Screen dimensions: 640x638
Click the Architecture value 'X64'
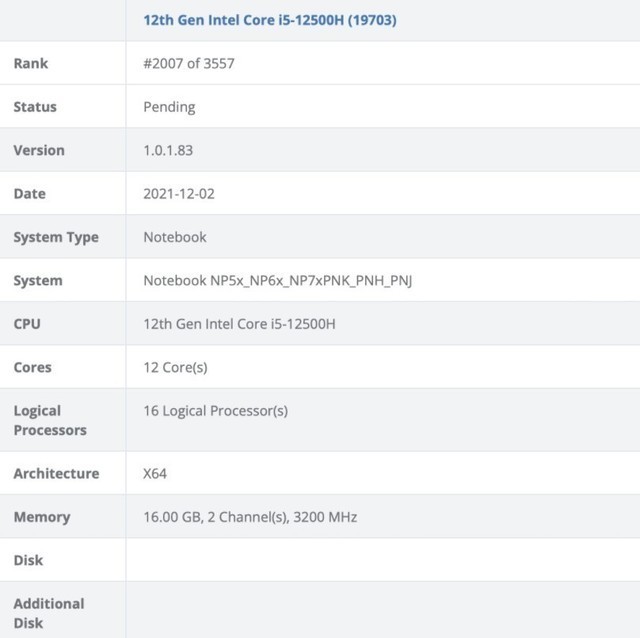157,474
